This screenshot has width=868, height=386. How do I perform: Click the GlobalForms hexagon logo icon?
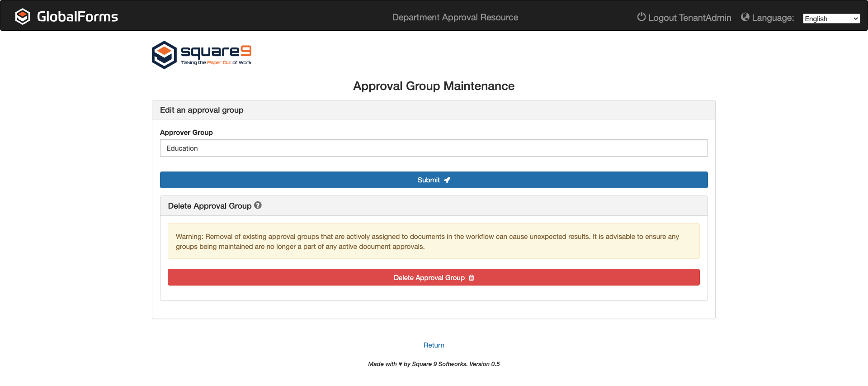click(22, 17)
